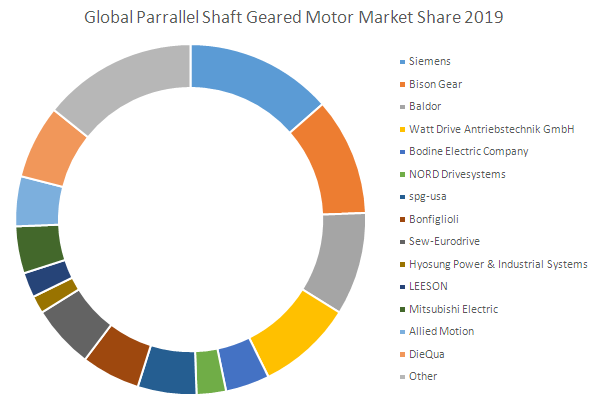Click the Bison Gear legend label

coord(436,84)
